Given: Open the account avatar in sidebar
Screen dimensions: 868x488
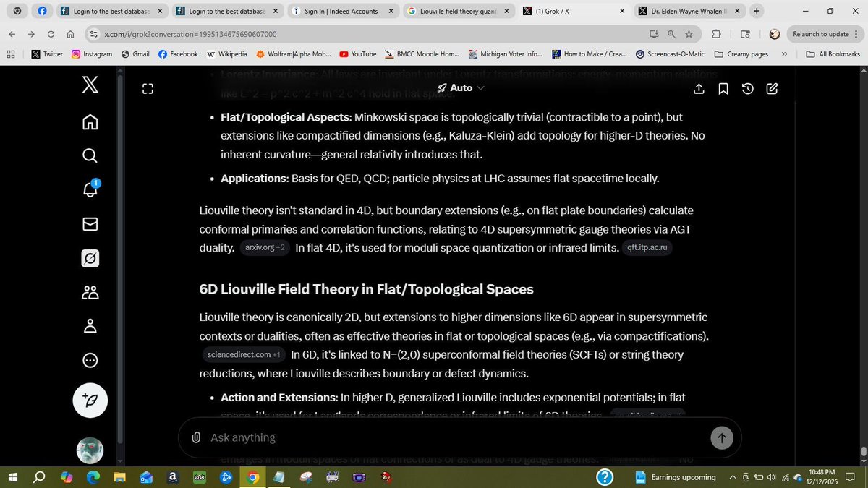Looking at the screenshot, I should pyautogui.click(x=90, y=451).
